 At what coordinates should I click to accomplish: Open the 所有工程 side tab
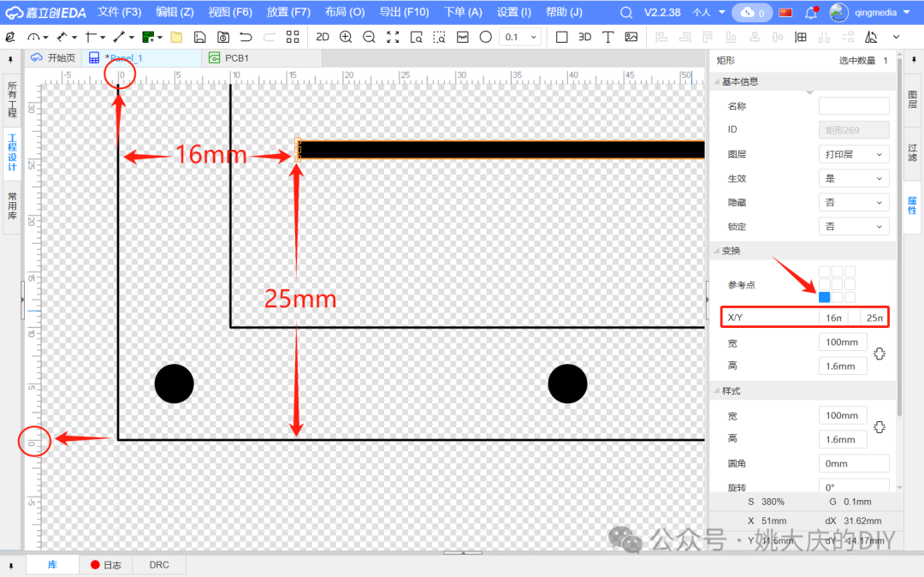pos(12,99)
